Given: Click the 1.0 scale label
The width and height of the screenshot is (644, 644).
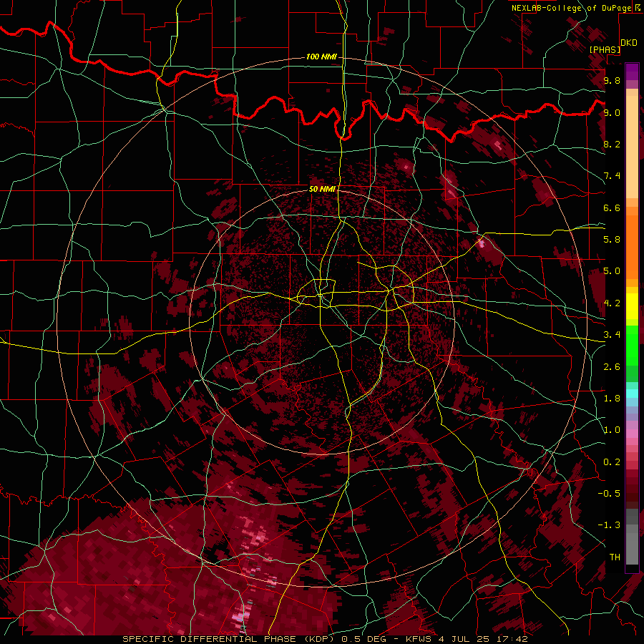Looking at the screenshot, I should pos(612,430).
